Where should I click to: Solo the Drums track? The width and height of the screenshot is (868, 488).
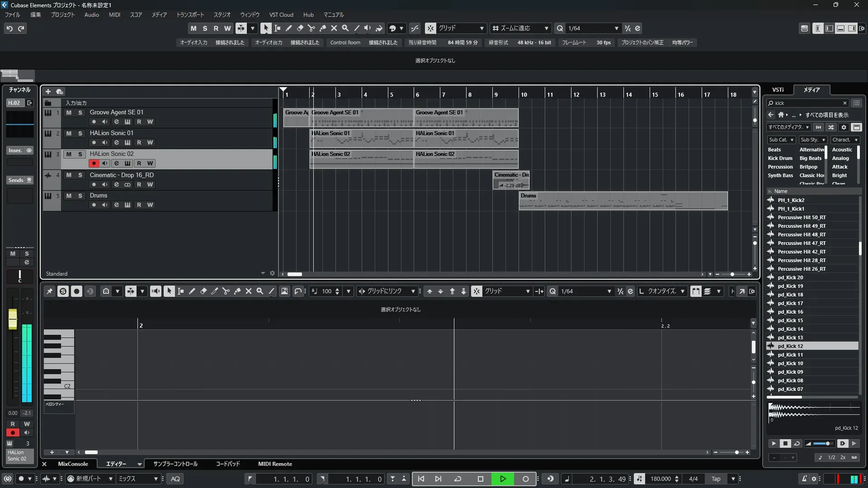[80, 196]
